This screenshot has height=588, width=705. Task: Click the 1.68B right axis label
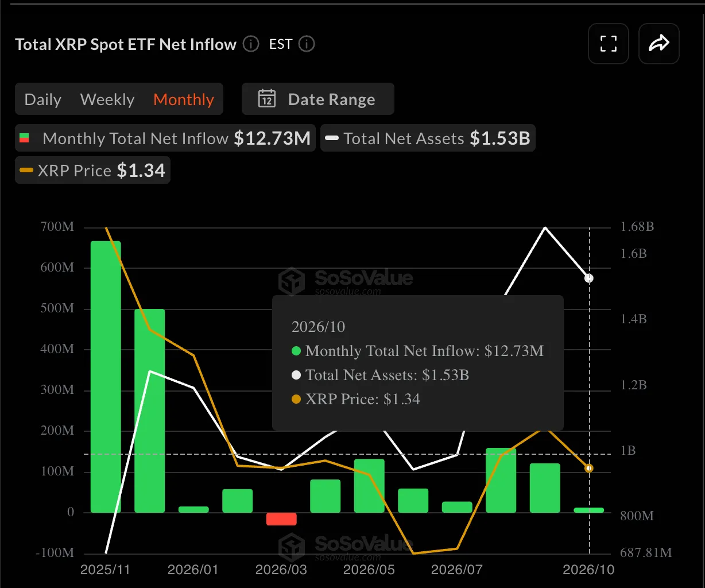coord(637,227)
